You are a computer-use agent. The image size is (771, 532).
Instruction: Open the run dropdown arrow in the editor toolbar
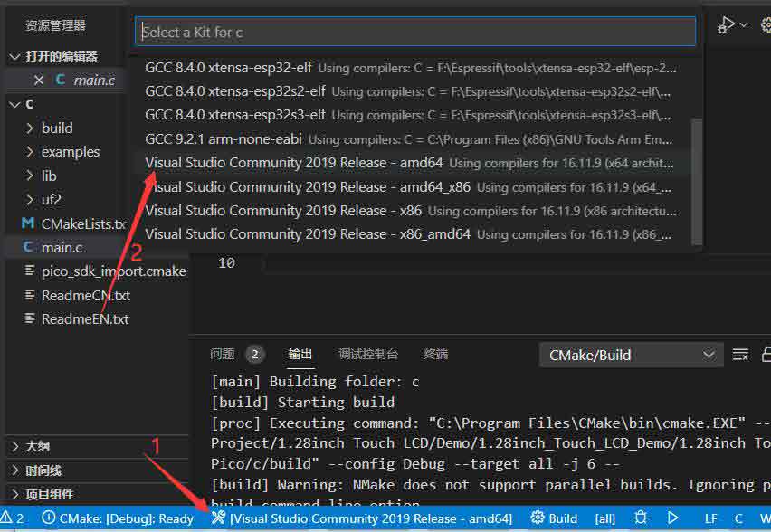point(744,24)
